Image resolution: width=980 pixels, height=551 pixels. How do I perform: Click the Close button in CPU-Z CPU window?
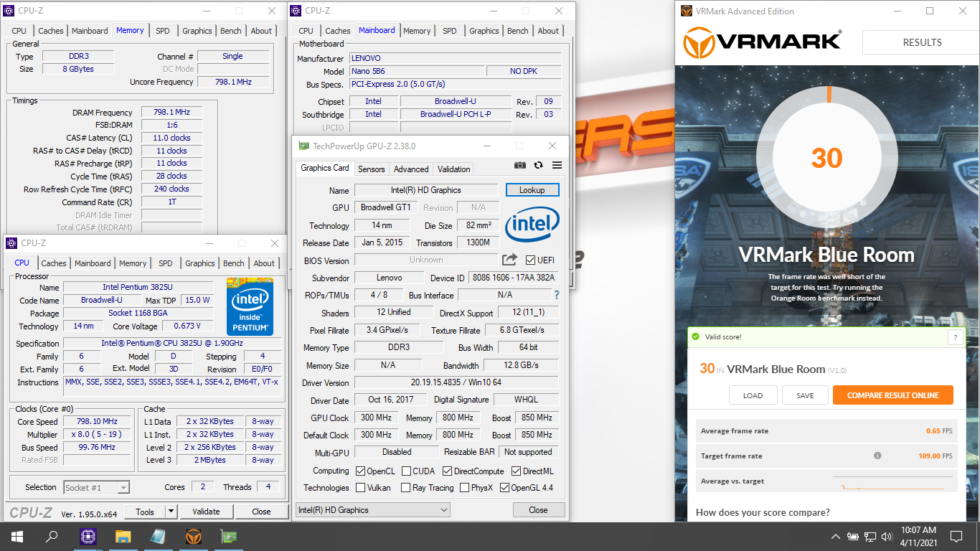261,512
